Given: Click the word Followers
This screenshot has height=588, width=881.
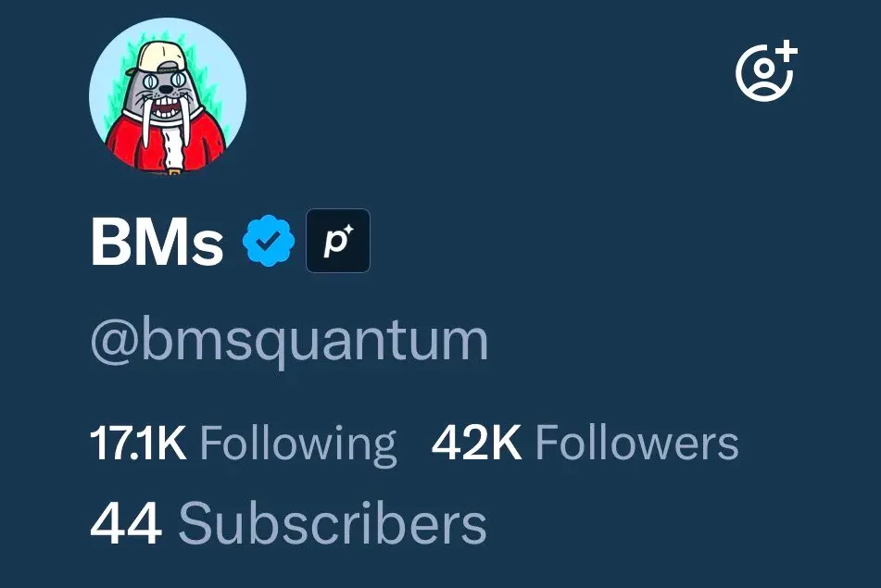Looking at the screenshot, I should click(637, 443).
